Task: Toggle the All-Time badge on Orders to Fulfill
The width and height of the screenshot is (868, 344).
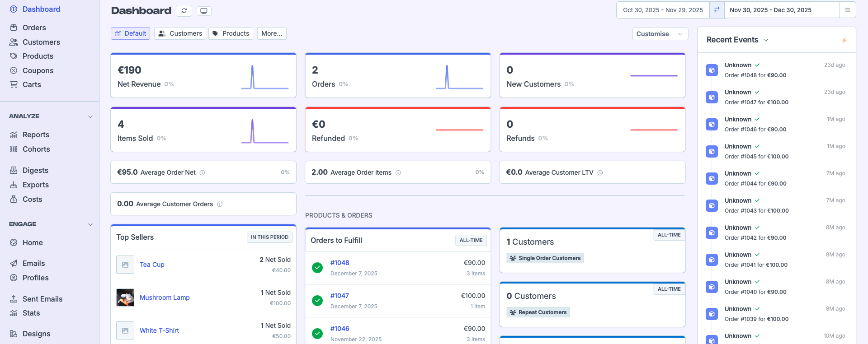Action: [x=471, y=240]
